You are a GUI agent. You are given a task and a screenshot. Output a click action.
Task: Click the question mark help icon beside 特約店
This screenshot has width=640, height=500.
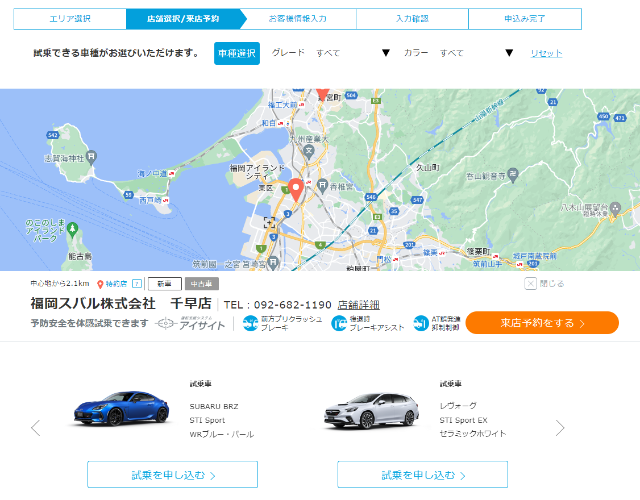click(137, 283)
